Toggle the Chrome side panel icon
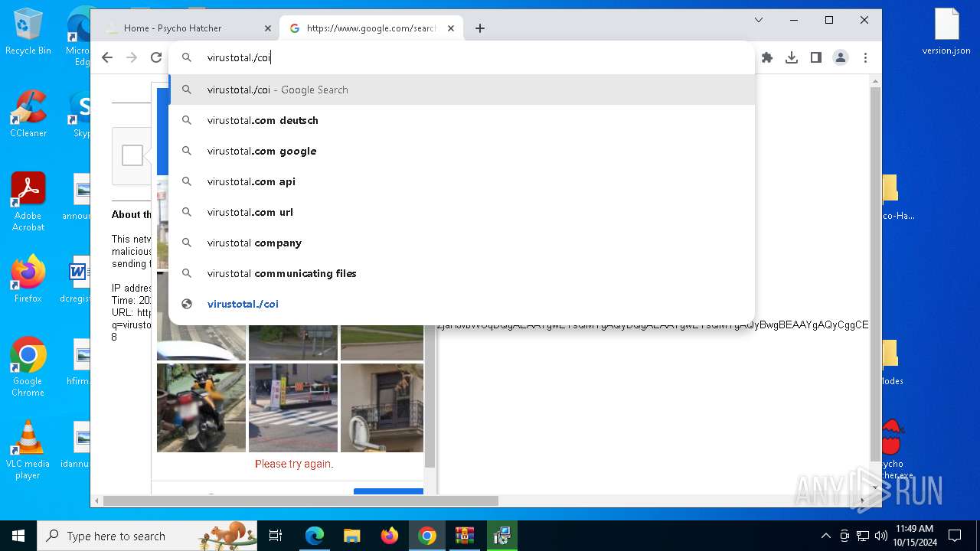 816,57
